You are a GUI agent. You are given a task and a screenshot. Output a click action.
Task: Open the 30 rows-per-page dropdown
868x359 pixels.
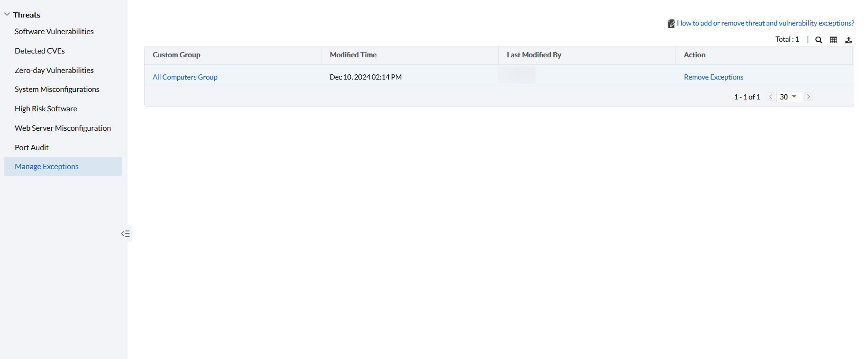[789, 97]
